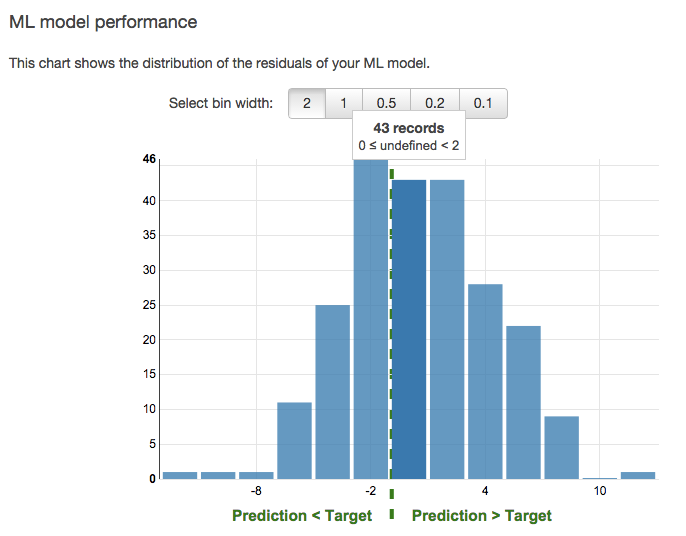
Task: Click the 28-count histogram bar
Action: pyautogui.click(x=485, y=382)
